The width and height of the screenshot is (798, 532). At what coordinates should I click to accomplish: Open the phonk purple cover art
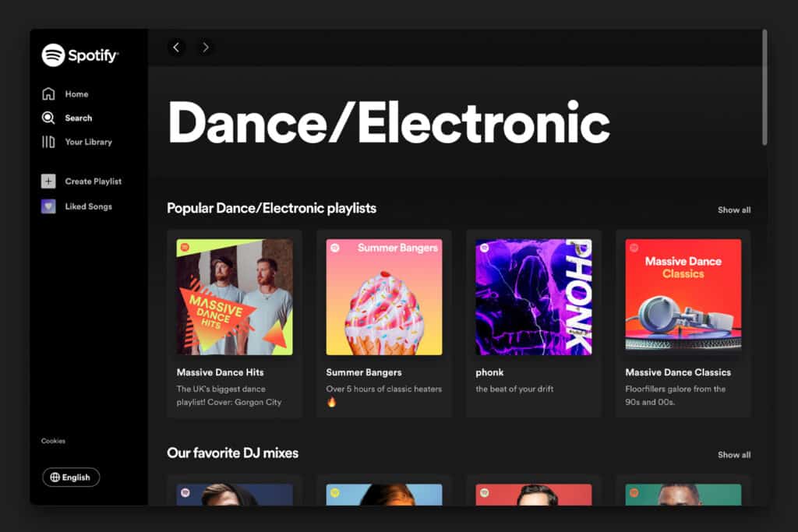pyautogui.click(x=534, y=297)
